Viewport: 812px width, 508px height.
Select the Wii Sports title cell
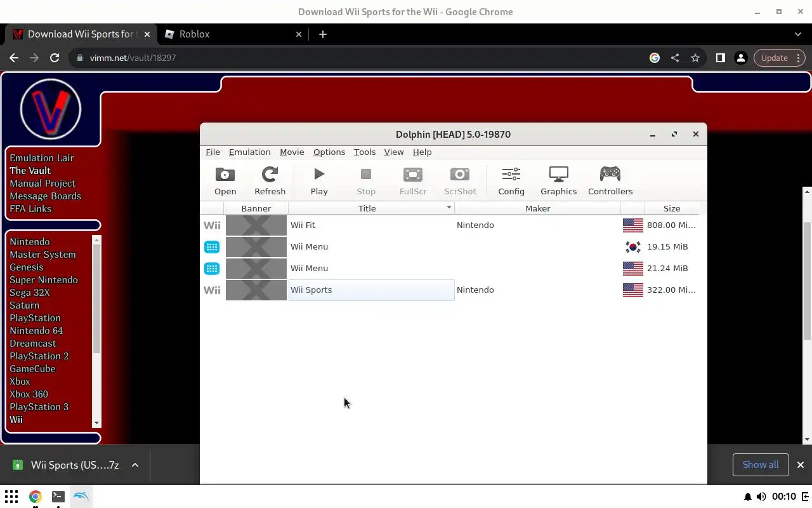[x=371, y=290]
